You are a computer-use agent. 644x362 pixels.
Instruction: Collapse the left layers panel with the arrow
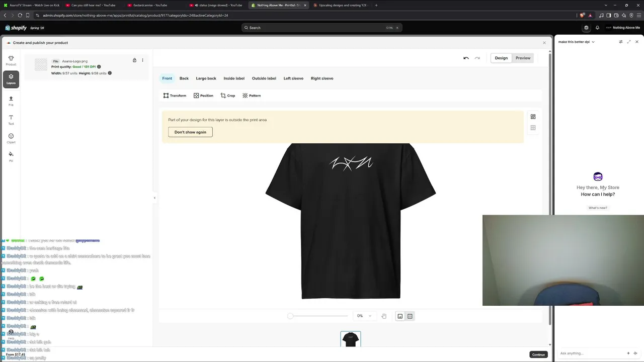point(154,198)
